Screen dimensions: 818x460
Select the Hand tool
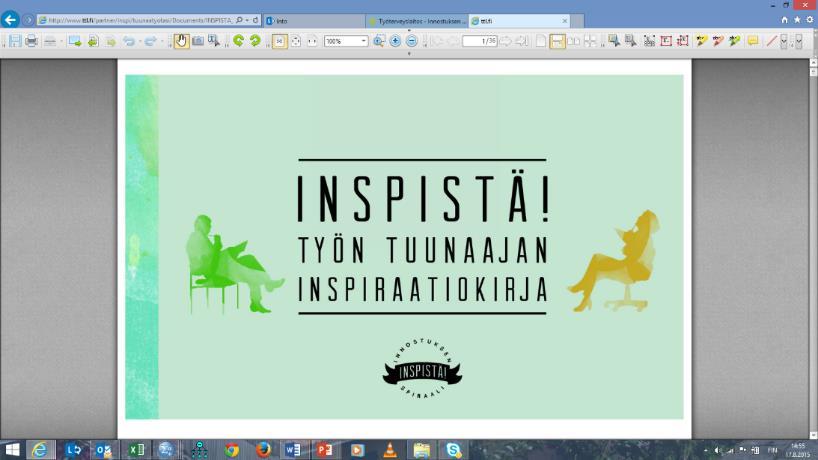click(x=181, y=41)
